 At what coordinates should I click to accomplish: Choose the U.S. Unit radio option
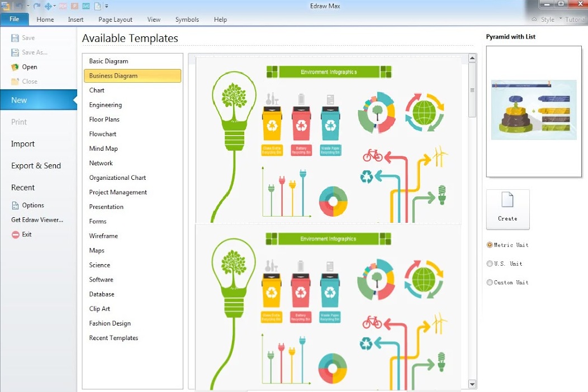click(x=490, y=264)
